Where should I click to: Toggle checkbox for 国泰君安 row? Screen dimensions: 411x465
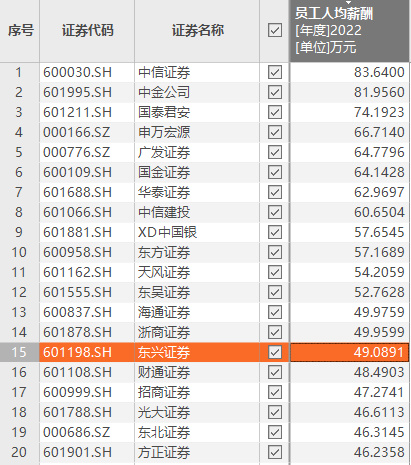pyautogui.click(x=275, y=112)
